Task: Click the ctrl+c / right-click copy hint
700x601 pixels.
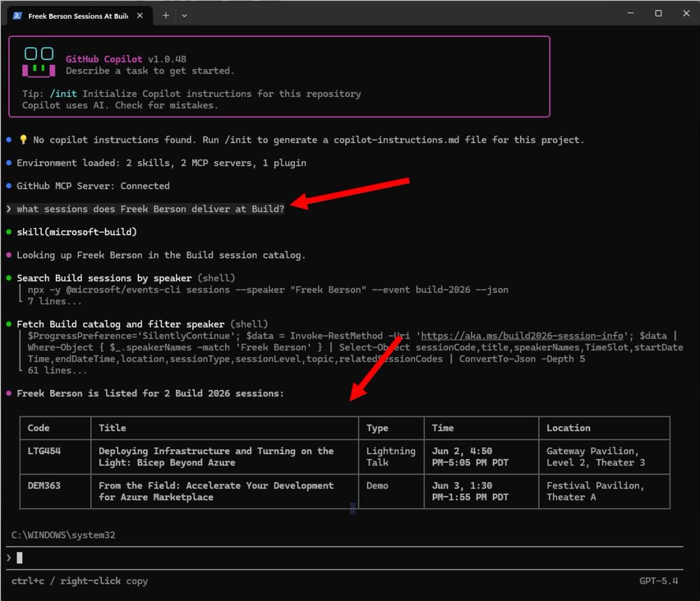Action: [x=79, y=581]
